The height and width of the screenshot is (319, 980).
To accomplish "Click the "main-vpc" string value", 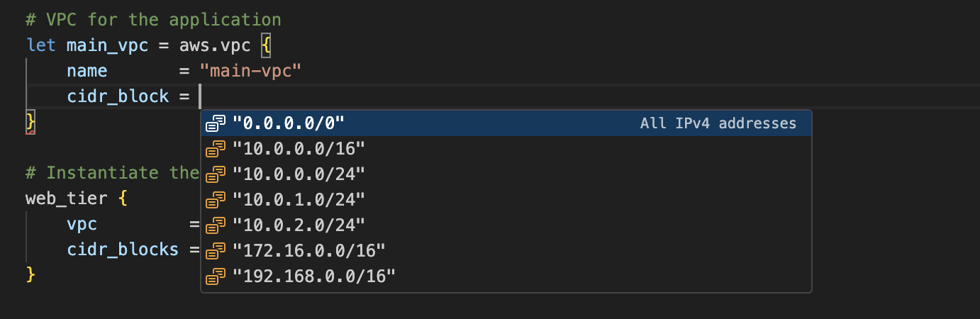I will [x=251, y=71].
